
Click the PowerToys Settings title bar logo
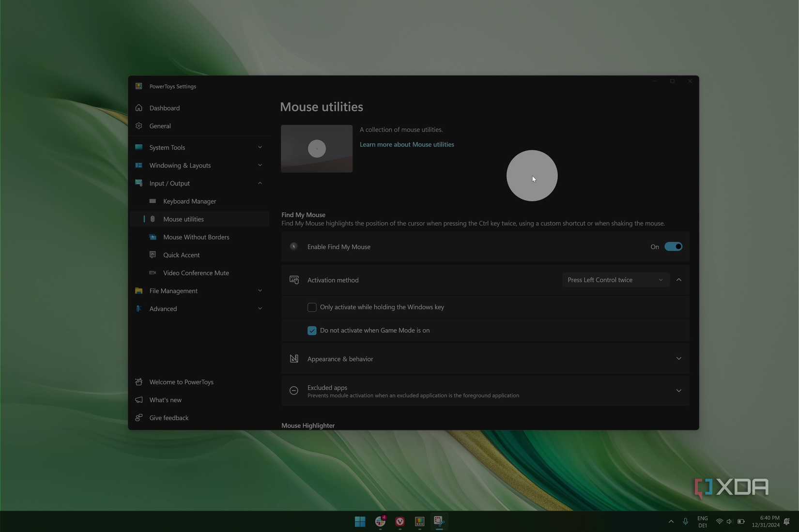click(x=139, y=86)
